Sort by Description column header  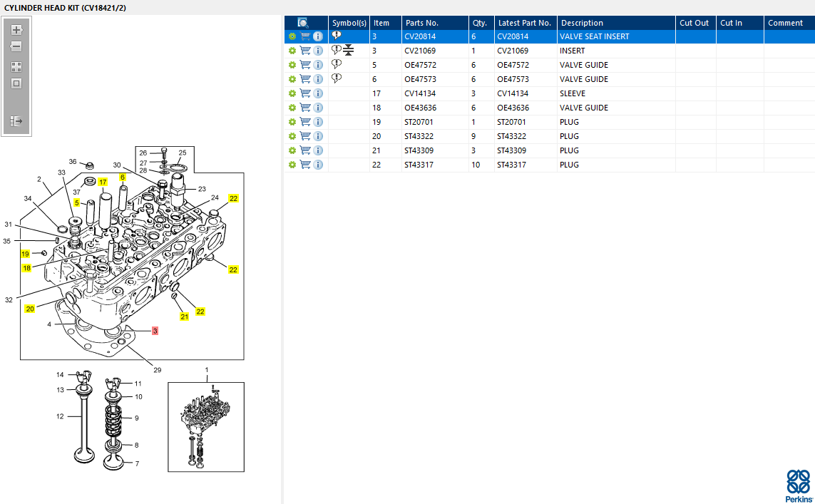[616, 23]
